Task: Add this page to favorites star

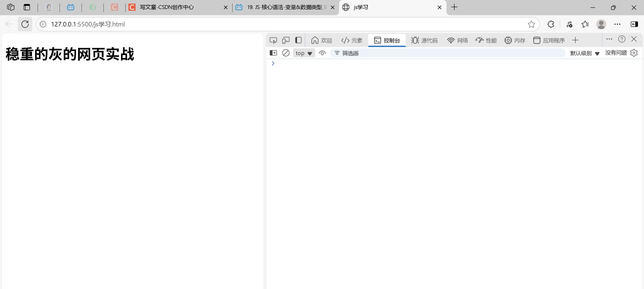Action: (x=531, y=24)
